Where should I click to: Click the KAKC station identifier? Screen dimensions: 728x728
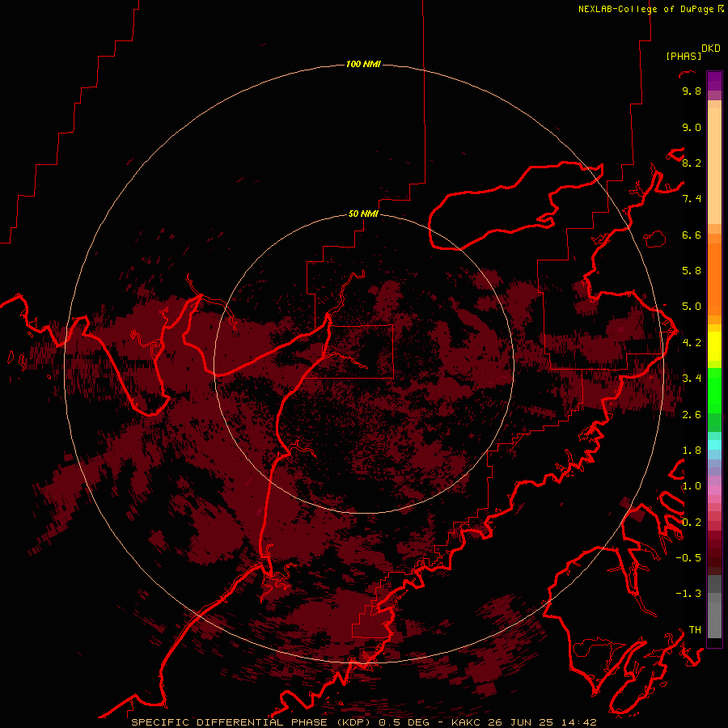466,722
